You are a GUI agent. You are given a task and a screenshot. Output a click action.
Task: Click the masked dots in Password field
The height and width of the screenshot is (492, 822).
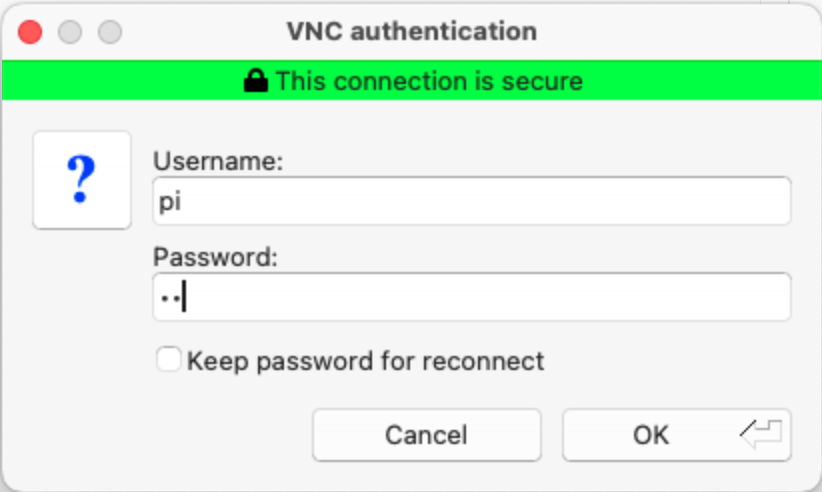click(171, 299)
